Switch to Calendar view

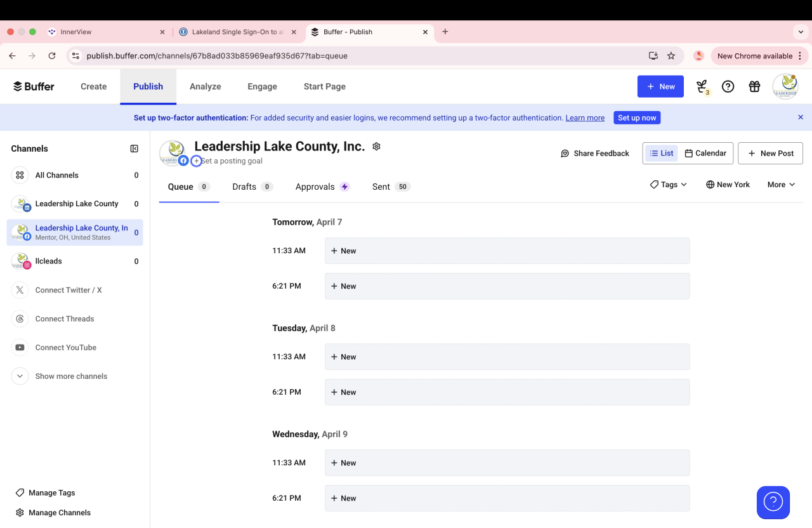pos(705,153)
